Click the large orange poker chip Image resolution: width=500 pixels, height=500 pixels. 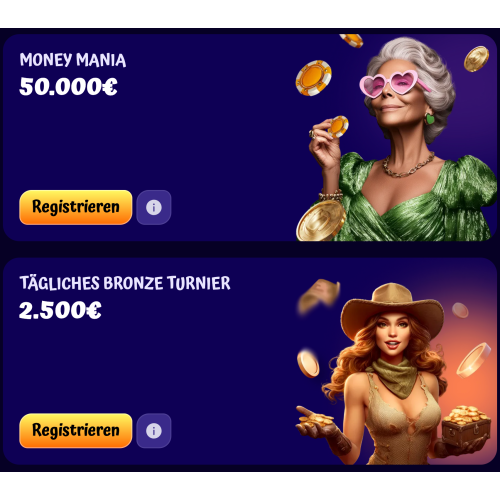click(313, 78)
